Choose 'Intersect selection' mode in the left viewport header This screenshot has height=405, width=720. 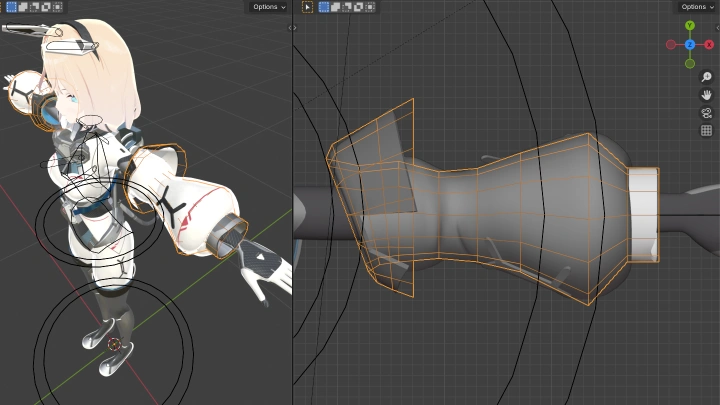tap(57, 7)
